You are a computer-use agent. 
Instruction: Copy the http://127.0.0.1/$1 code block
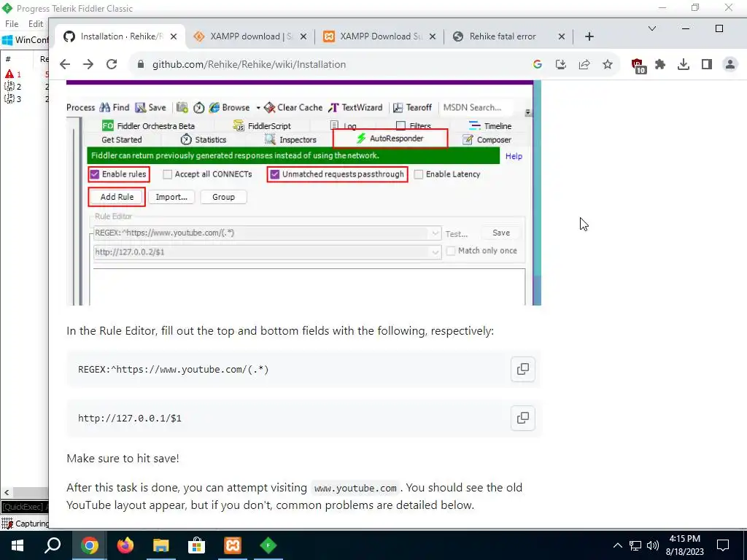click(x=522, y=418)
